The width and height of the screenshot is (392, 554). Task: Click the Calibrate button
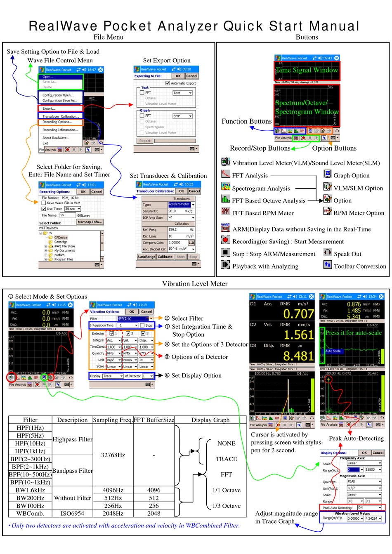pos(165,257)
